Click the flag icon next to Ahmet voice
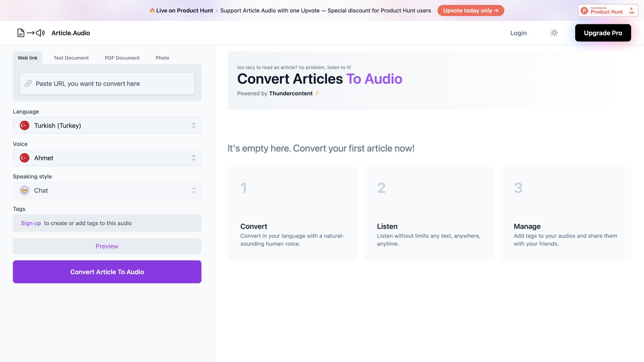Image resolution: width=644 pixels, height=362 pixels. coord(24,158)
